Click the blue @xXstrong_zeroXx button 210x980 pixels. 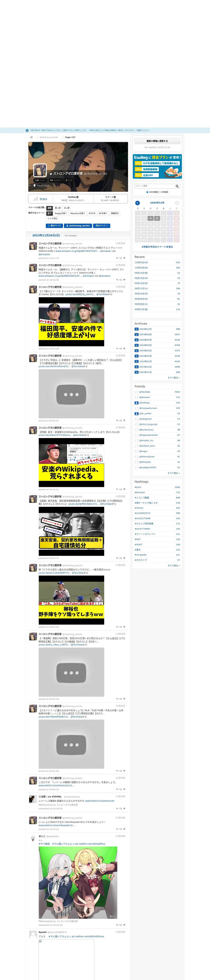tap(78, 226)
